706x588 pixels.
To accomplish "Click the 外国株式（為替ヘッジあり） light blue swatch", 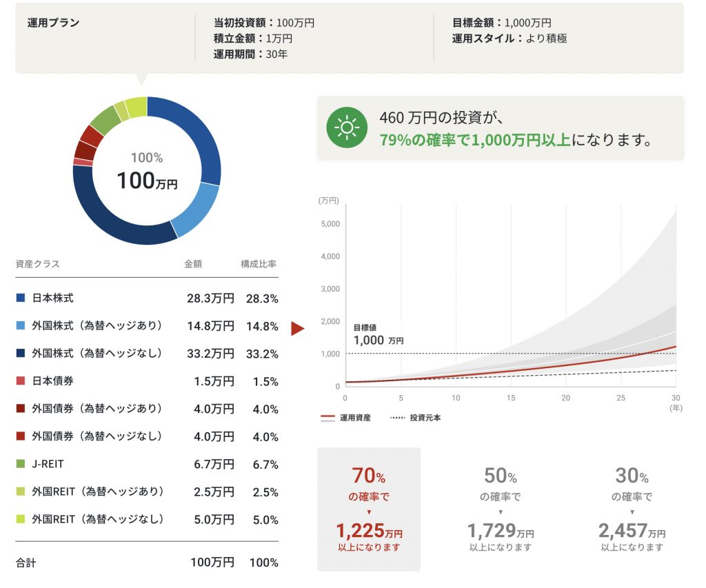I will click(x=20, y=325).
